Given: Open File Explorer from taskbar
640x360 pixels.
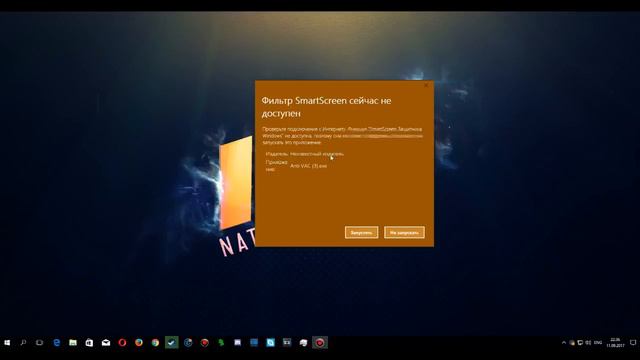Looking at the screenshot, I should [73, 343].
